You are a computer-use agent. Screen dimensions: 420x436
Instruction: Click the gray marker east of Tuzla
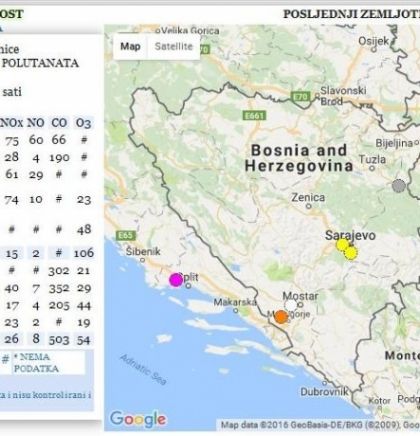(399, 186)
